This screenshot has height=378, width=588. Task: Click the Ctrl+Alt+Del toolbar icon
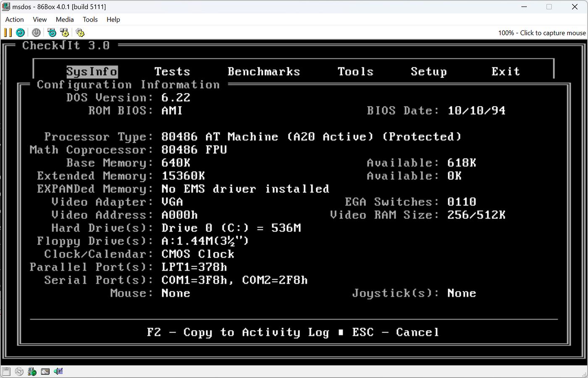coord(52,33)
